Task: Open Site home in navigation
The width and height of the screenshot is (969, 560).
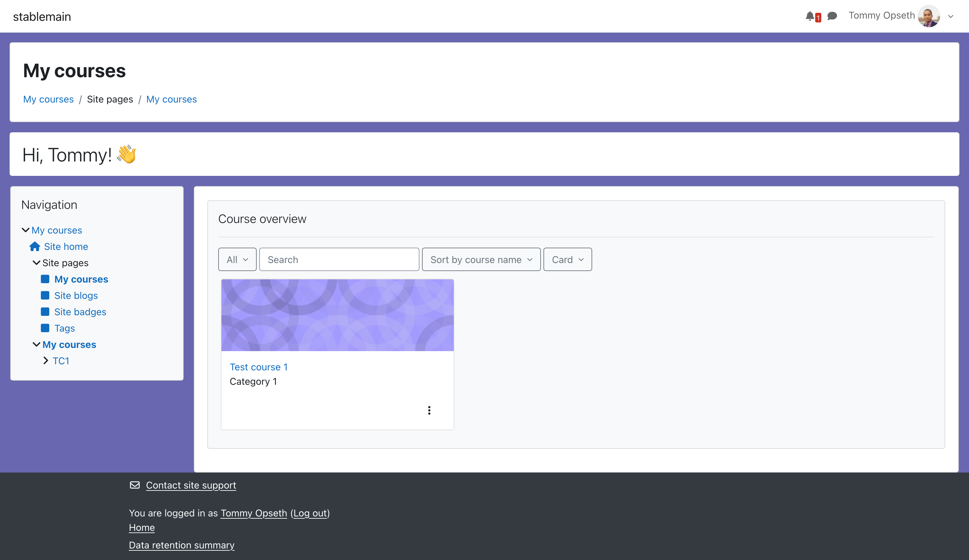Action: (x=66, y=246)
